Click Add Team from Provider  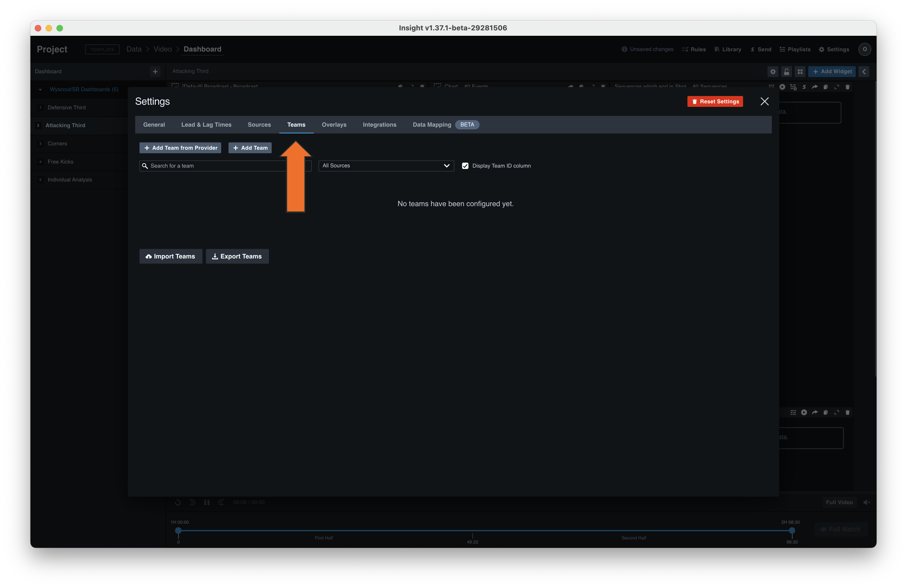[180, 148]
